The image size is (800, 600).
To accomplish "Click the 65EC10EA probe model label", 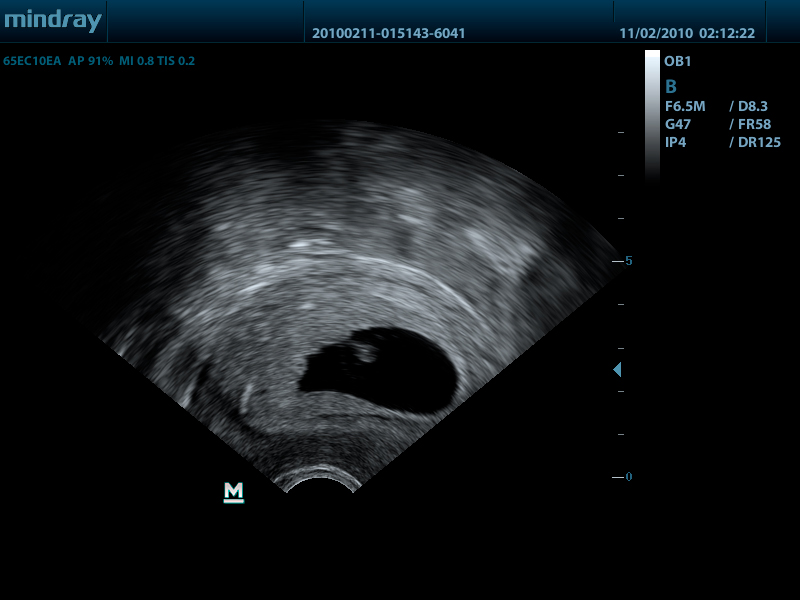I will (32, 61).
